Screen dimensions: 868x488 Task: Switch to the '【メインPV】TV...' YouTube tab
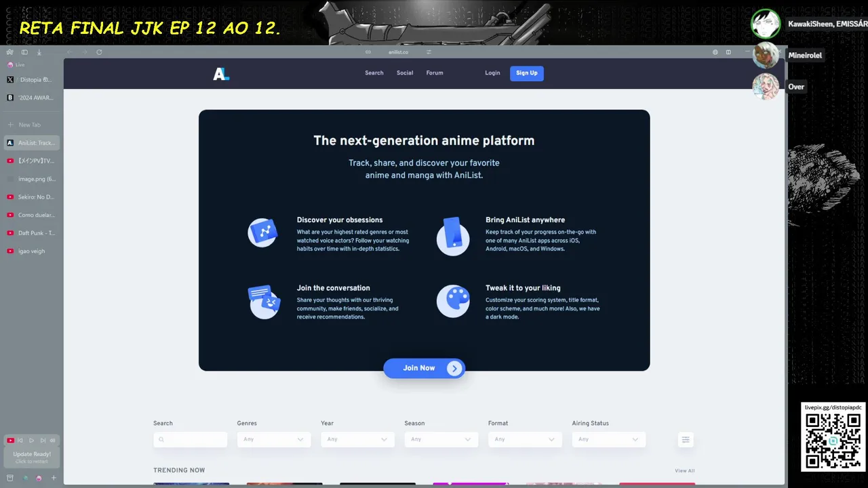point(31,161)
